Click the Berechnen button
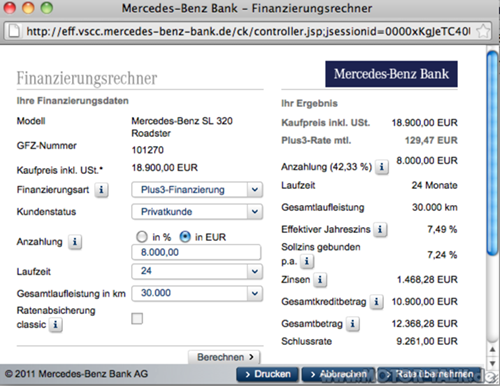The height and width of the screenshot is (386, 500). 224,357
